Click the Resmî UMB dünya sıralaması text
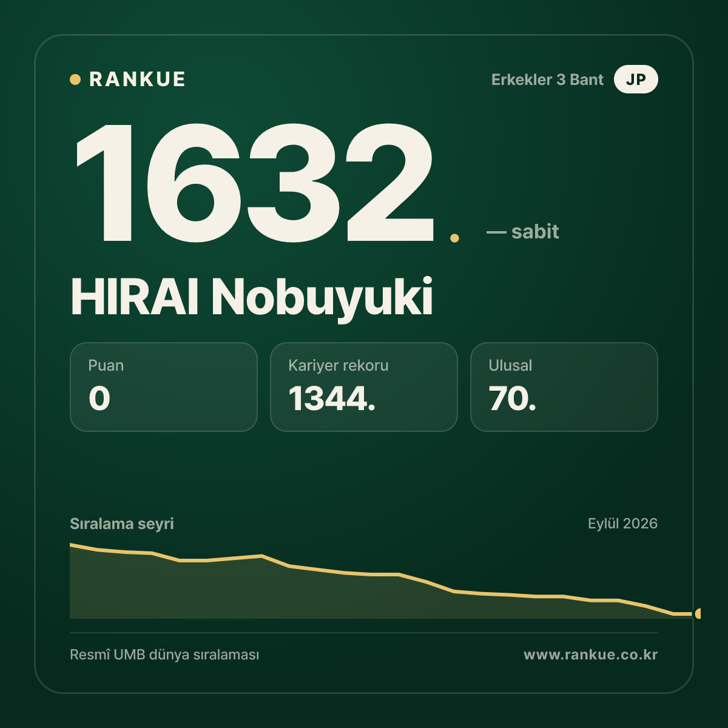728x728 pixels. pyautogui.click(x=164, y=655)
